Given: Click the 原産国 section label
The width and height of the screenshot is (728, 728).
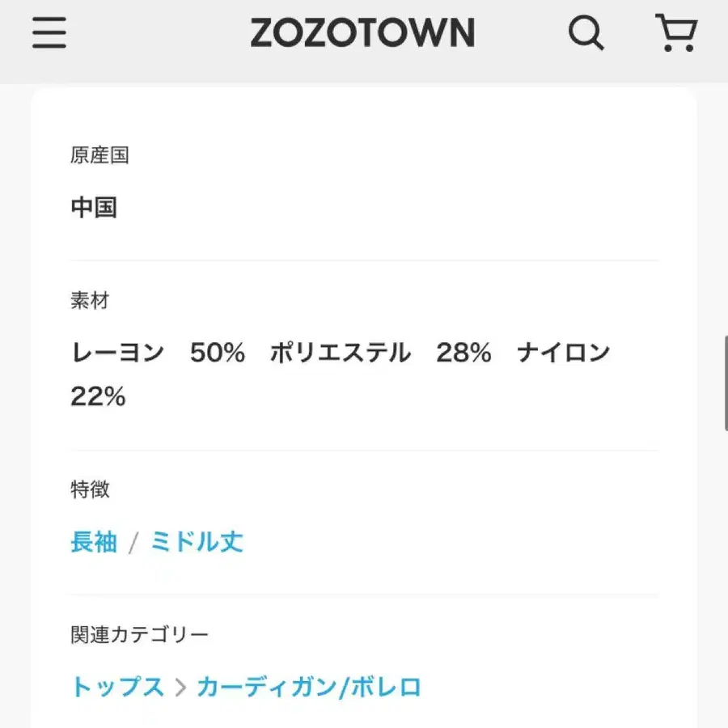Looking at the screenshot, I should coord(99,156).
